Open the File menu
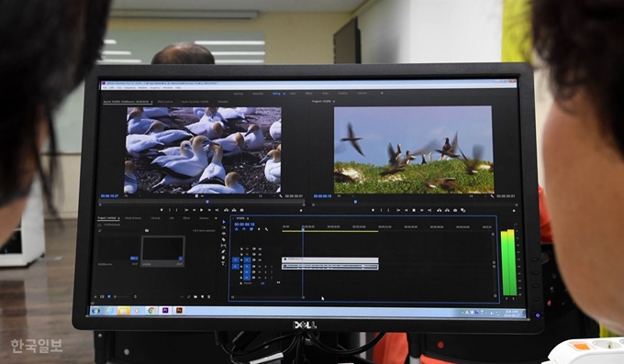This screenshot has width=624, height=364. tap(105, 87)
